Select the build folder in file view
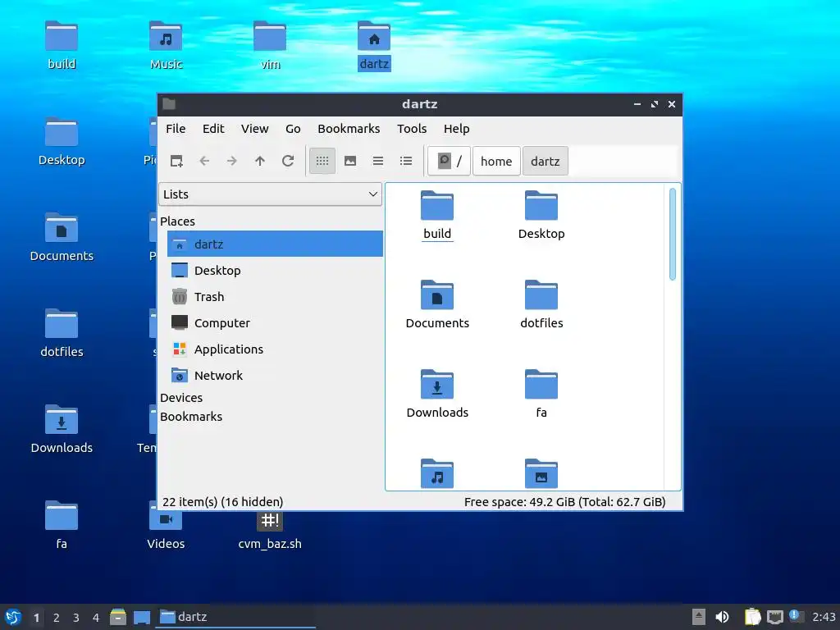The width and height of the screenshot is (840, 630). [x=437, y=216]
